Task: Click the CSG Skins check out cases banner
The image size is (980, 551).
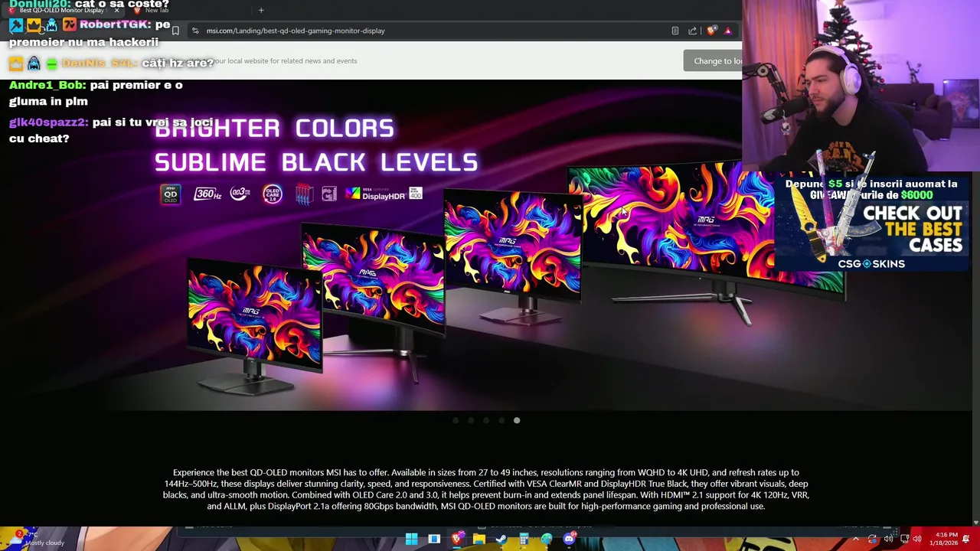Action: (x=872, y=223)
